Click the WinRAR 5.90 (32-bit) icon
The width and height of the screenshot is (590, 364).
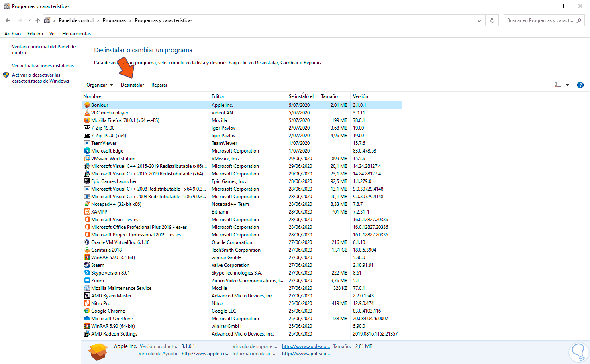click(x=87, y=258)
